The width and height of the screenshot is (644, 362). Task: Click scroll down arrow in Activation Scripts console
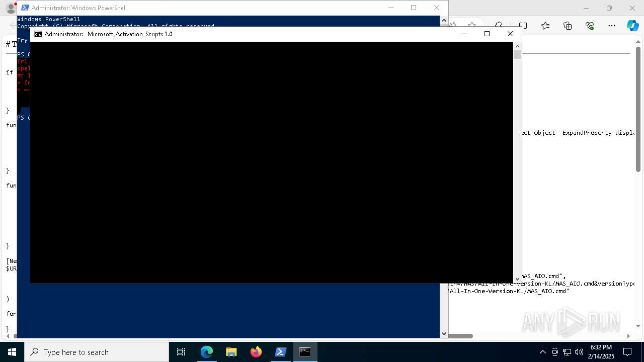[517, 279]
